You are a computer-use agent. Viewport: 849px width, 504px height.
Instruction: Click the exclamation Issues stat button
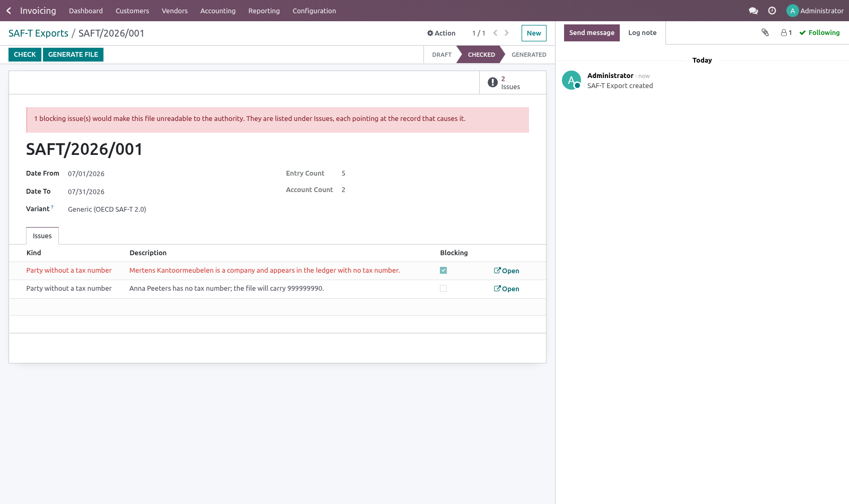tap(513, 83)
